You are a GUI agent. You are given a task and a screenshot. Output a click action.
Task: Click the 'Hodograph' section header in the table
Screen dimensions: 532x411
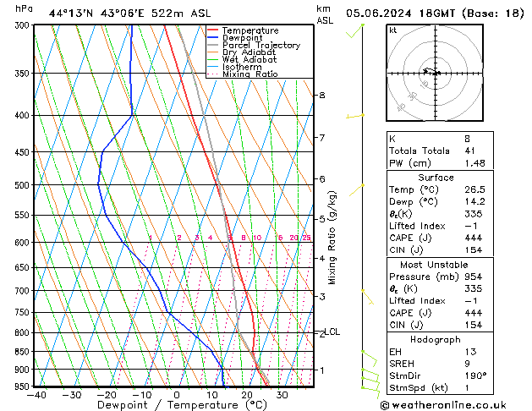click(436, 339)
